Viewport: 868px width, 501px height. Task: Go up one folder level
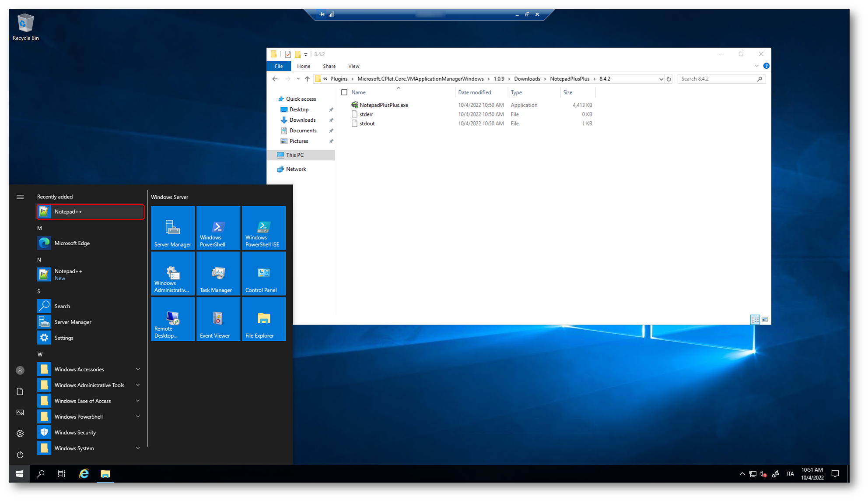point(307,79)
